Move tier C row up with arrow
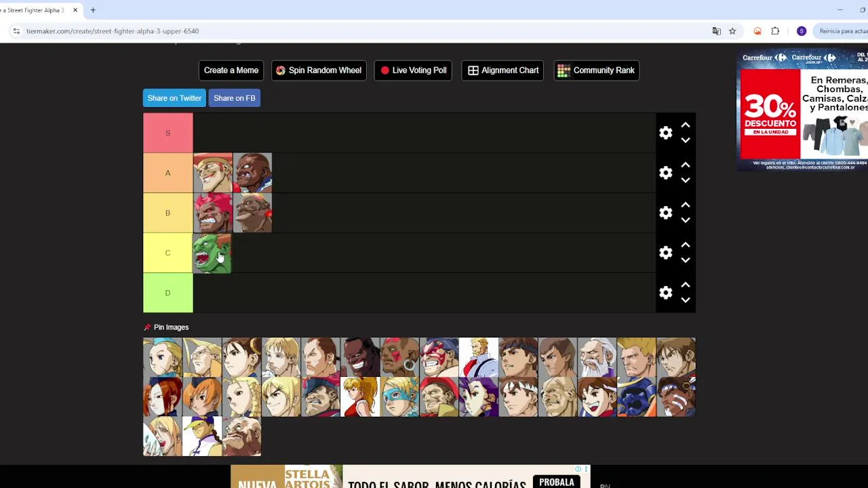This screenshot has height=488, width=868. 686,245
